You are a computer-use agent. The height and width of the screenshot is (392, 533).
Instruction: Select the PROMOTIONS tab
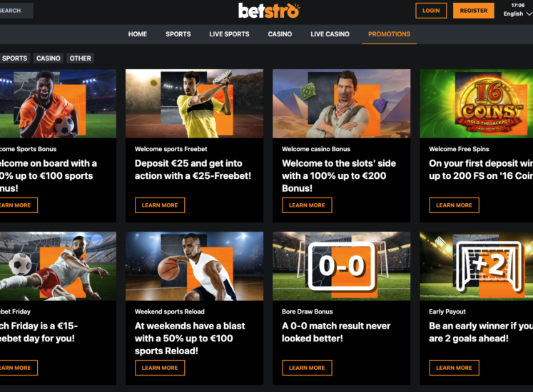coord(389,34)
